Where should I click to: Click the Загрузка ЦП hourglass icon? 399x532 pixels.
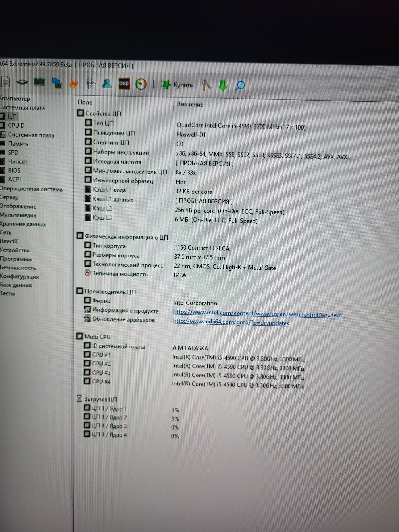(79, 398)
